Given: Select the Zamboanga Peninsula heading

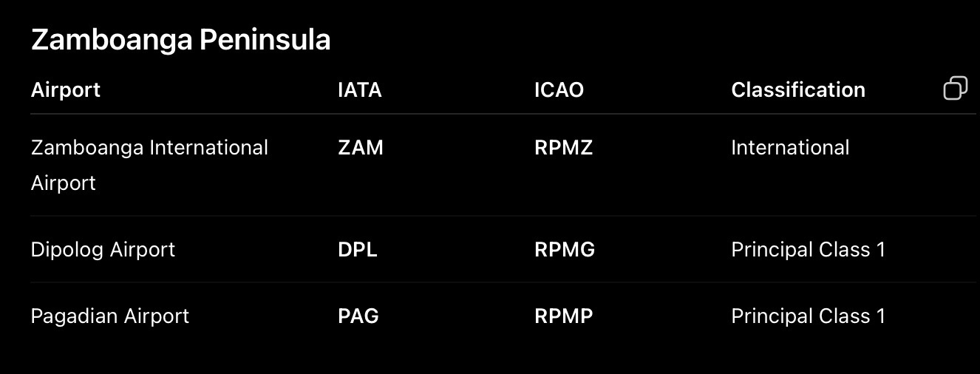Looking at the screenshot, I should [x=181, y=41].
